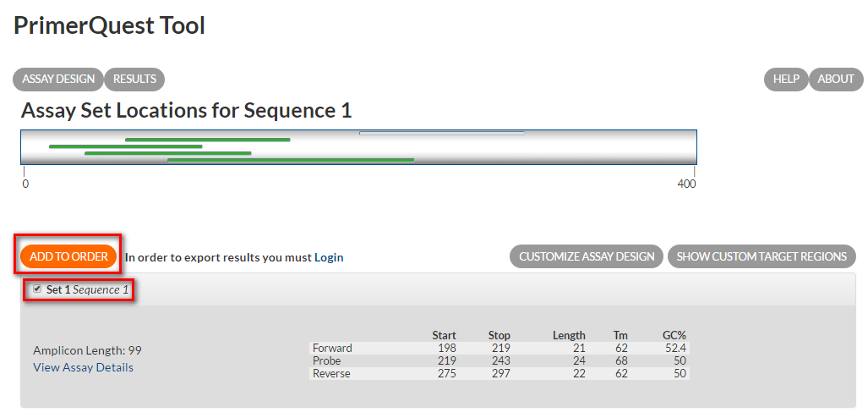The image size is (868, 418).
Task: Click the Tm column header
Action: coord(620,335)
